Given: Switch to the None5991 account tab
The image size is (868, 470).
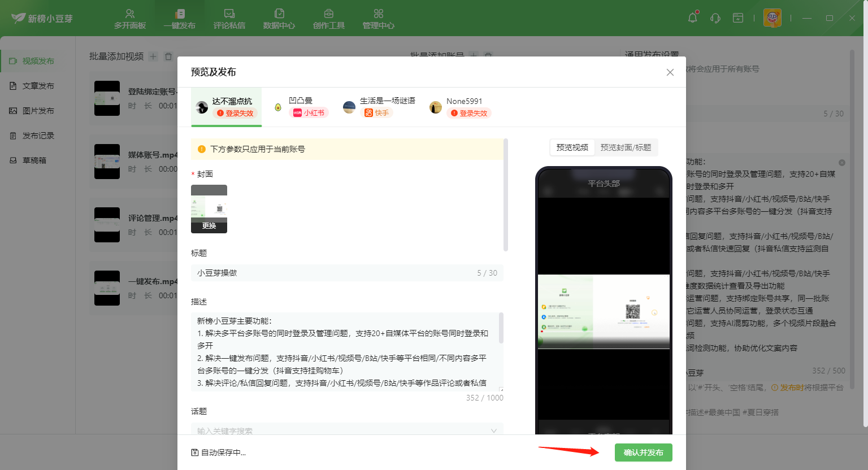Looking at the screenshot, I should click(x=461, y=107).
